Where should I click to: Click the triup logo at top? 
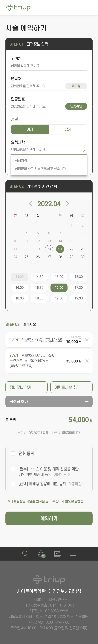18,7
